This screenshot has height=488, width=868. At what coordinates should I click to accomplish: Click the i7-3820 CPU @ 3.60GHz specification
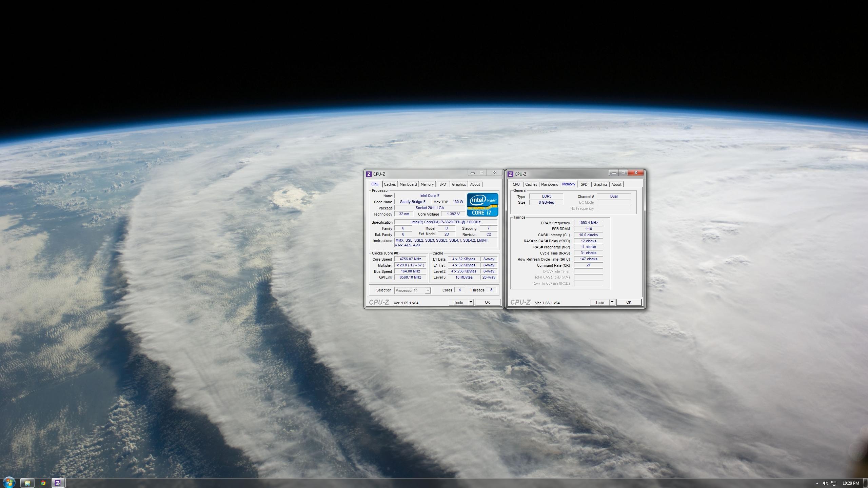(x=446, y=222)
